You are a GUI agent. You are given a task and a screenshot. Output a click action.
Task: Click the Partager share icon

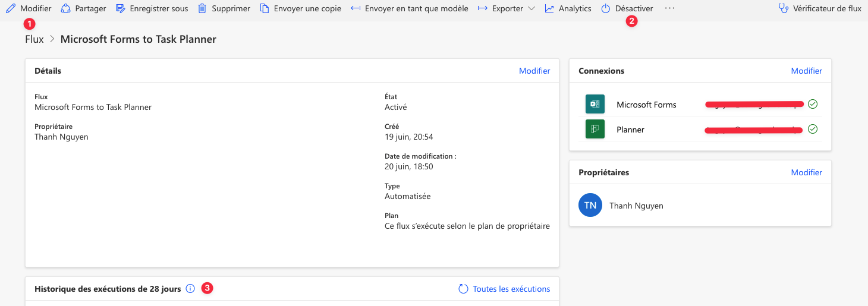coord(66,9)
